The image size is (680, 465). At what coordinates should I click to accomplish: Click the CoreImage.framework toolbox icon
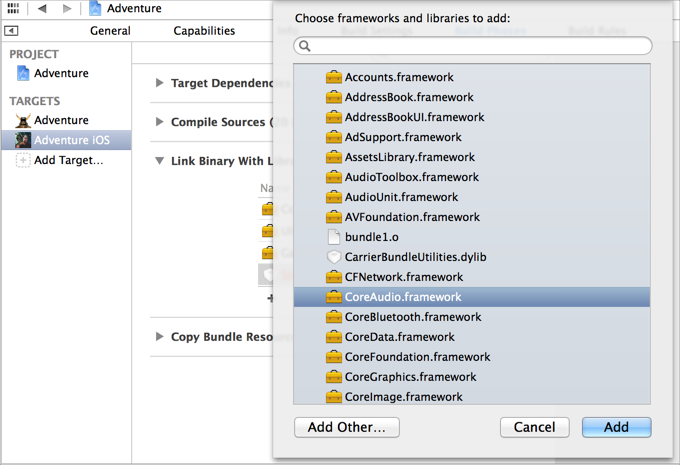coord(333,396)
